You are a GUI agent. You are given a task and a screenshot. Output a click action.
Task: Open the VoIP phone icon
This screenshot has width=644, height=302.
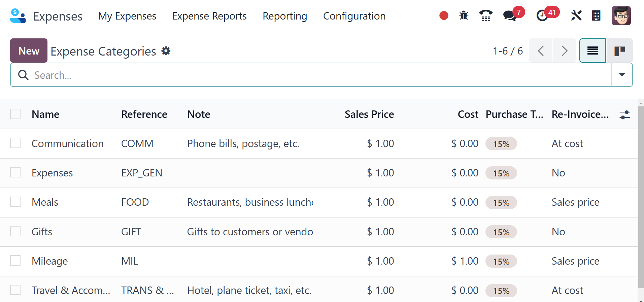[x=485, y=15]
